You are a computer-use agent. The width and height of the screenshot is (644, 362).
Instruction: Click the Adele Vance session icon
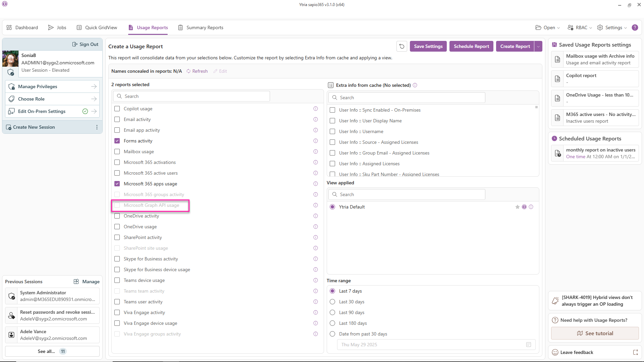(11, 335)
